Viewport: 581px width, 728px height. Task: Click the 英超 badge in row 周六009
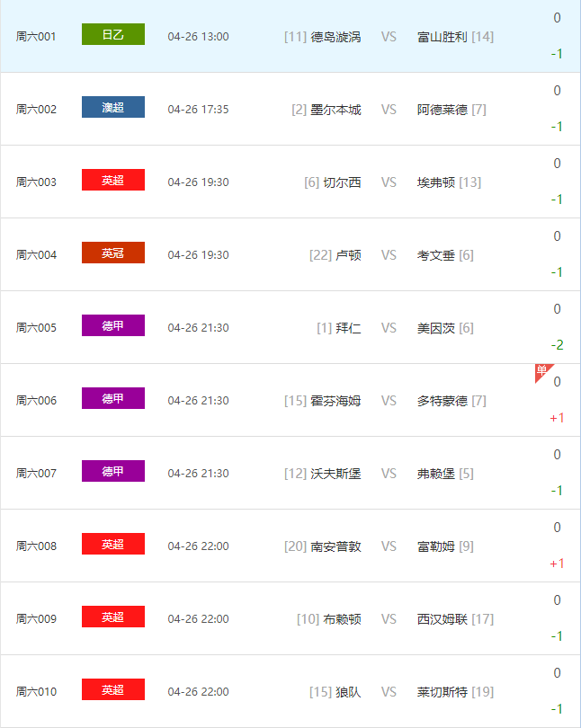click(112, 617)
